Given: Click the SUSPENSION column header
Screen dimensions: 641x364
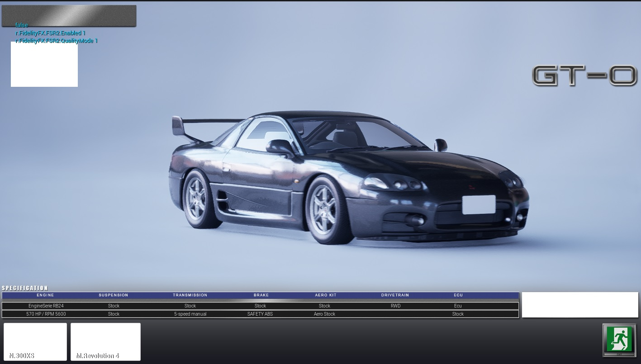Looking at the screenshot, I should [x=114, y=295].
